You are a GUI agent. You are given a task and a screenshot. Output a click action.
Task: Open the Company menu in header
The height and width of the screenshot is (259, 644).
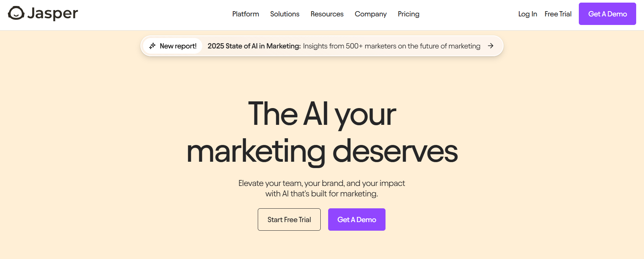371,14
